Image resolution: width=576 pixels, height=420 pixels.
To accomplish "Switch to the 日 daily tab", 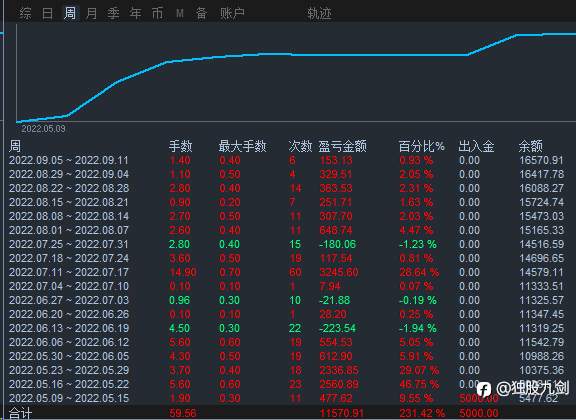I will pyautogui.click(x=47, y=14).
